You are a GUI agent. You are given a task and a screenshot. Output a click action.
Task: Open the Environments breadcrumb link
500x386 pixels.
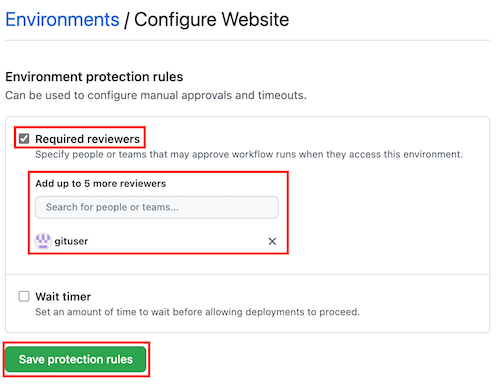(x=62, y=19)
